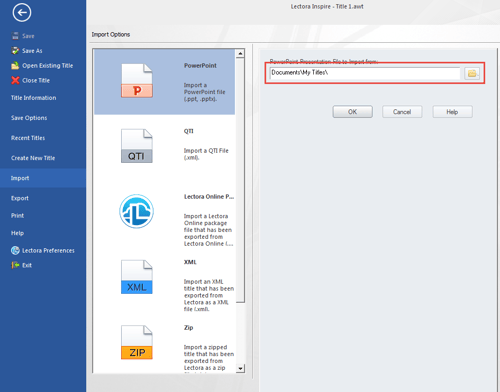
Task: Click the QTI option title text
Action: 189,131
